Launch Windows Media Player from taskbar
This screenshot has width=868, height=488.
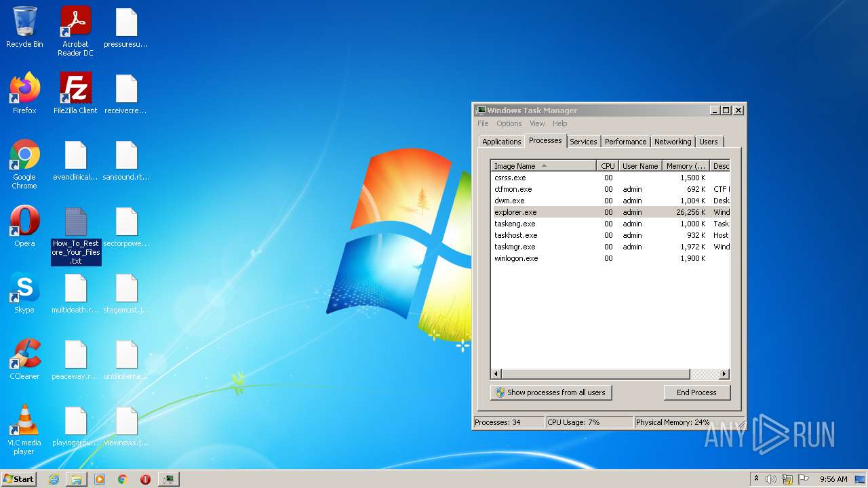pos(100,479)
